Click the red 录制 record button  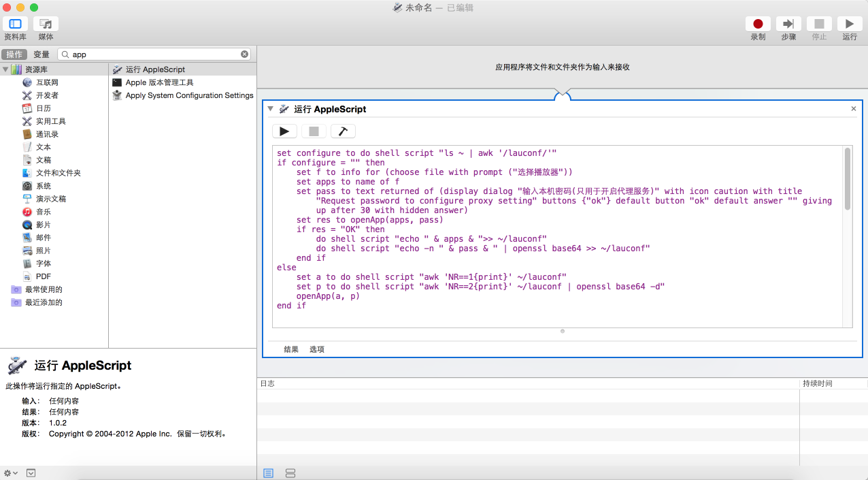[x=758, y=24]
